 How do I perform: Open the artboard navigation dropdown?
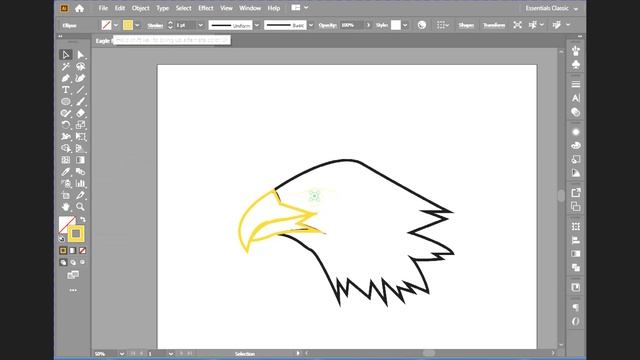171,353
